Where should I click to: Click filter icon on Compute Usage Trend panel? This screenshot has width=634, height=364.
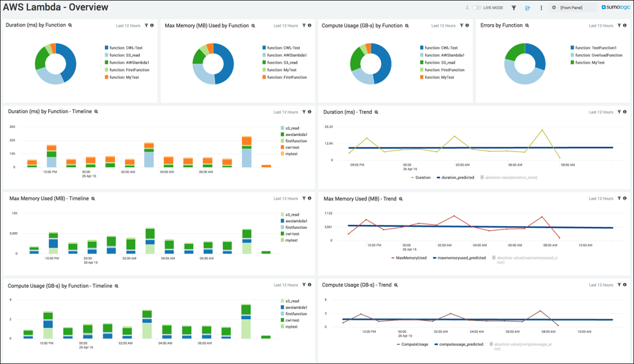click(619, 285)
